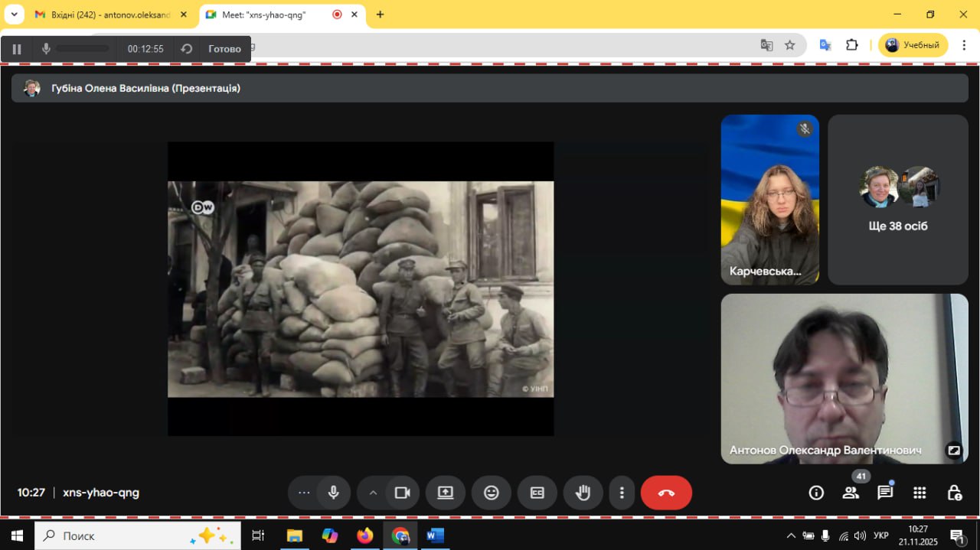The width and height of the screenshot is (980, 550).
Task: Open host controls lock icon
Action: coord(954,493)
